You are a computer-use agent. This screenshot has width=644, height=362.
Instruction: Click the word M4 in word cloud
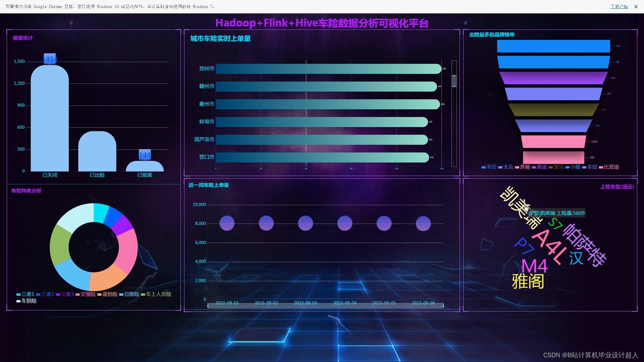[534, 266]
